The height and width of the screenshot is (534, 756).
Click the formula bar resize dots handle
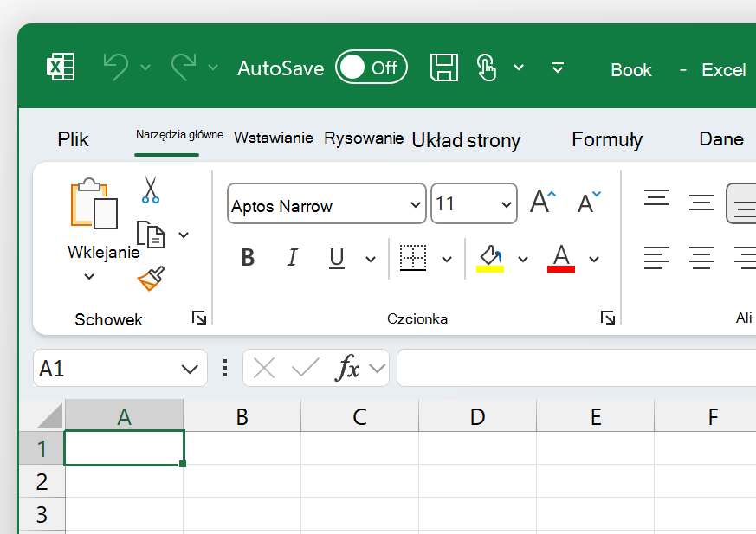tap(225, 368)
